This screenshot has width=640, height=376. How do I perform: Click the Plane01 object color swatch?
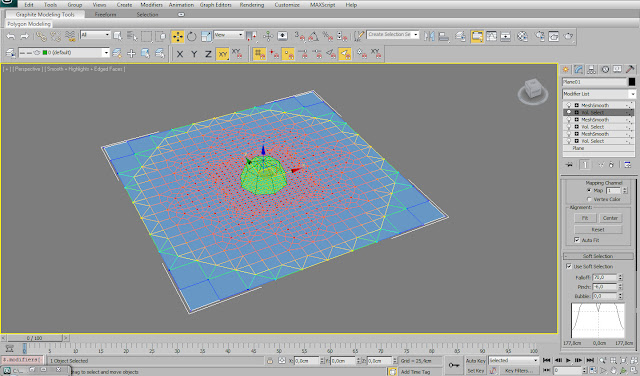click(x=632, y=82)
